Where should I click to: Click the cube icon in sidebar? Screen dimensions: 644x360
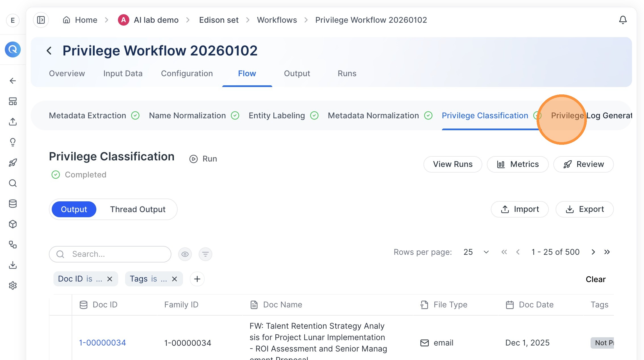[x=13, y=224]
